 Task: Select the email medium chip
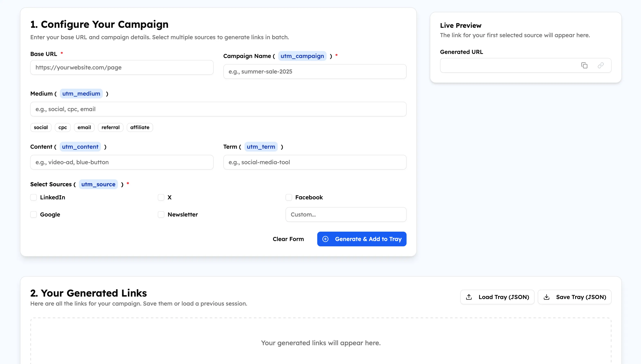pos(84,127)
